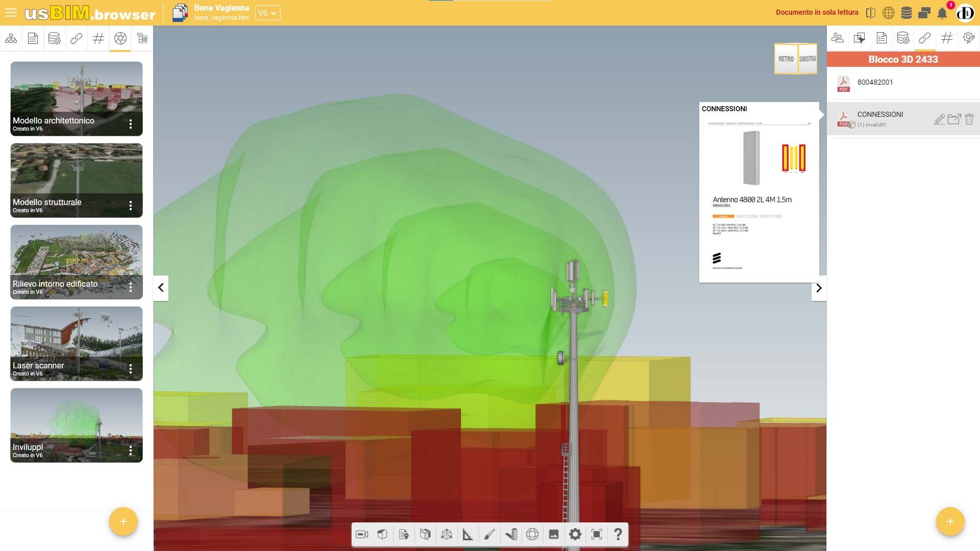Open three-dot menu of Laser scanner view
Image resolution: width=980 pixels, height=551 pixels.
pos(131,369)
